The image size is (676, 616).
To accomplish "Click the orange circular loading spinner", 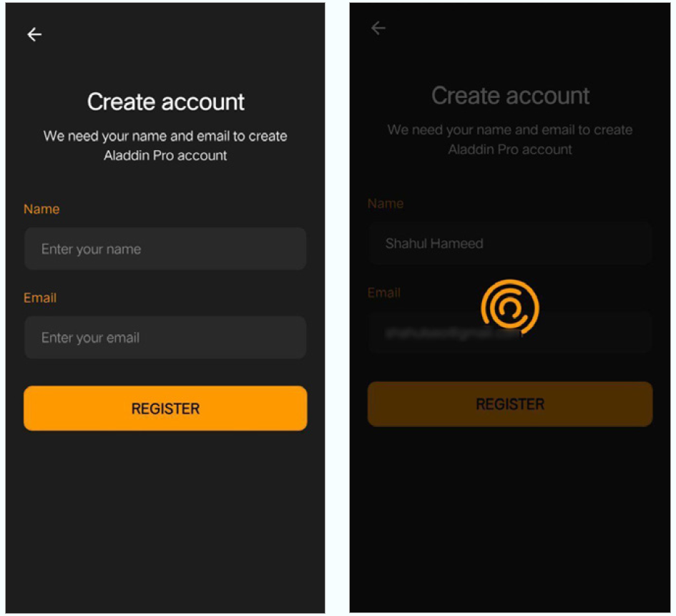I will click(x=510, y=308).
